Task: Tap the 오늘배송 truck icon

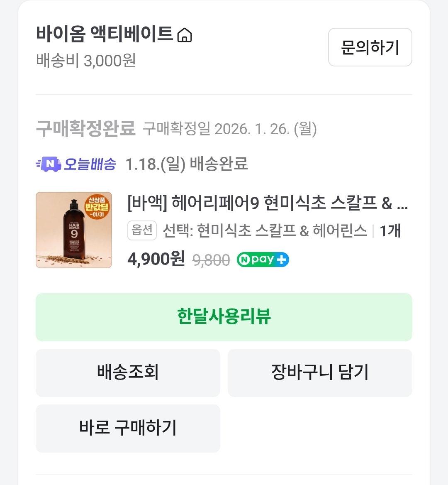Action: [x=49, y=164]
